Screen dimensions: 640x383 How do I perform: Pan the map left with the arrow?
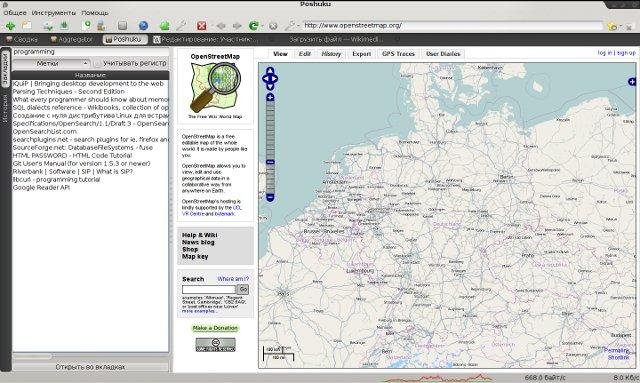[x=265, y=78]
